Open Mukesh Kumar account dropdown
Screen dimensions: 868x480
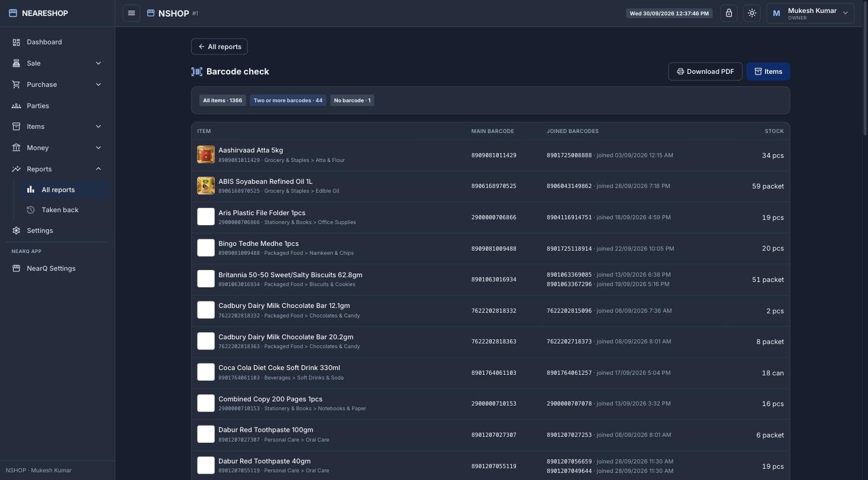(x=811, y=13)
